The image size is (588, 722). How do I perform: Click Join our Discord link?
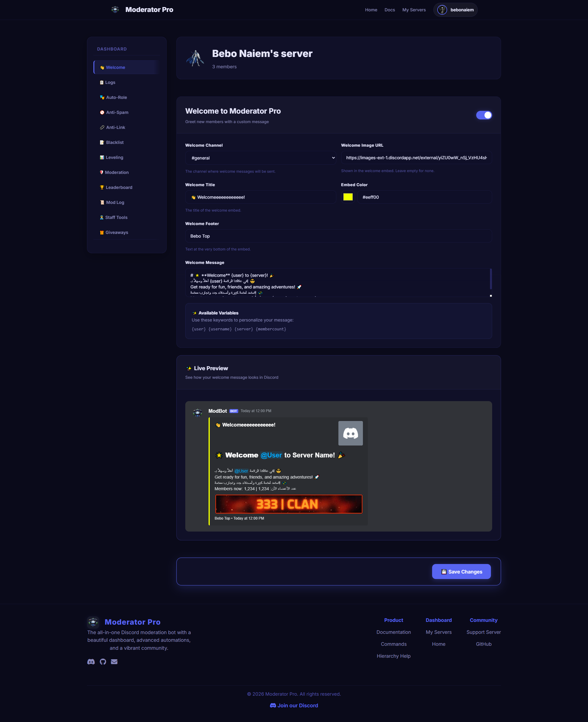294,705
